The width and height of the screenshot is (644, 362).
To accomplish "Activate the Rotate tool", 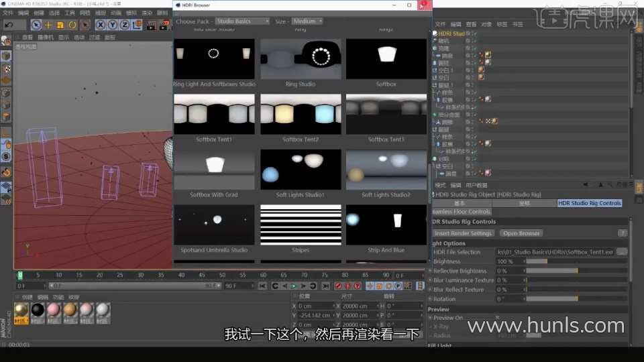I will pyautogui.click(x=72, y=25).
